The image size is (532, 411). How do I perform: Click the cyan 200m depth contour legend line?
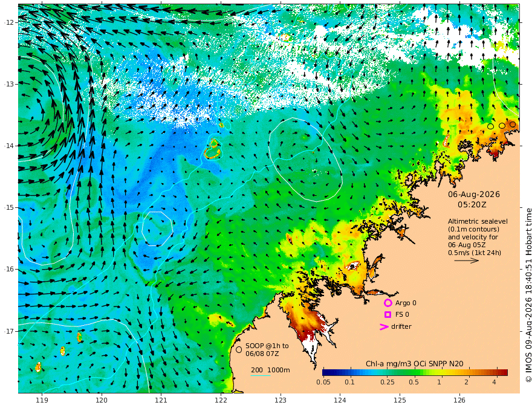(261, 375)
